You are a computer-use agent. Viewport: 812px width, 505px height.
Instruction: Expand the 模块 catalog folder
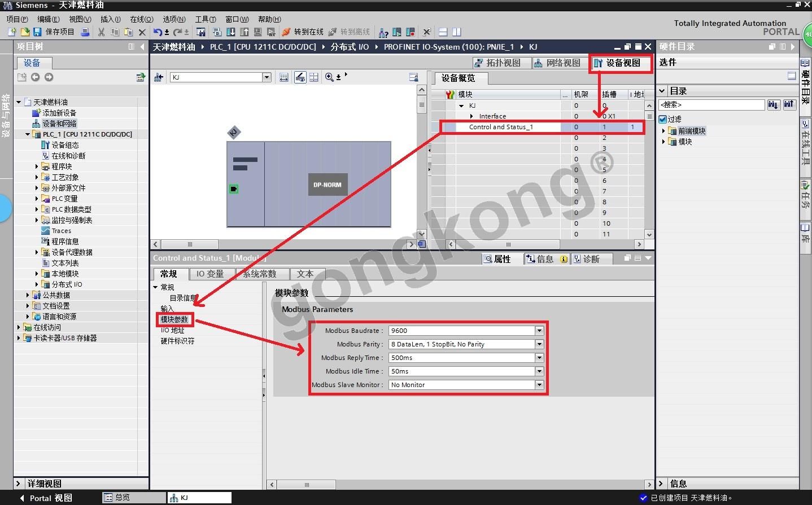tap(663, 142)
